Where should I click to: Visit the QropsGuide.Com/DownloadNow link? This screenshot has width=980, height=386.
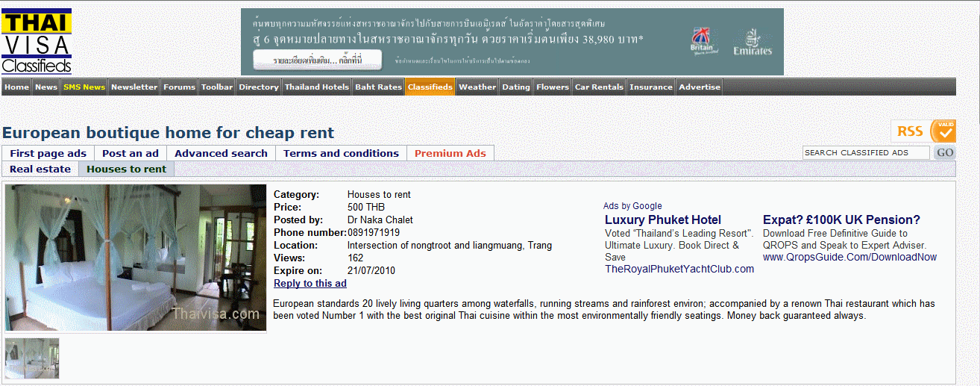(x=849, y=257)
